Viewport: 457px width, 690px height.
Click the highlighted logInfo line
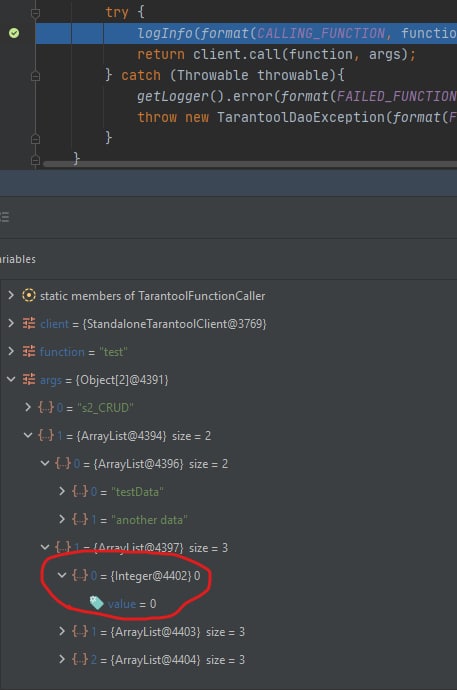246,33
